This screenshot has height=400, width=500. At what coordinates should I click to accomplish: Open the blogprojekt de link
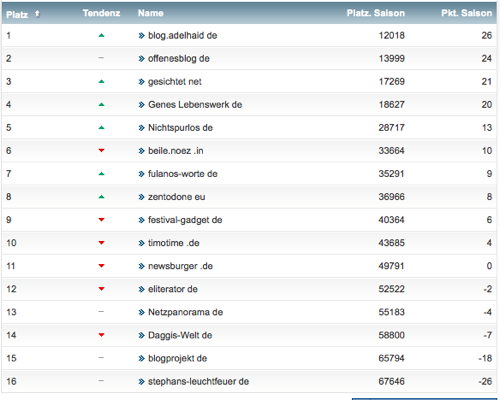tap(177, 358)
